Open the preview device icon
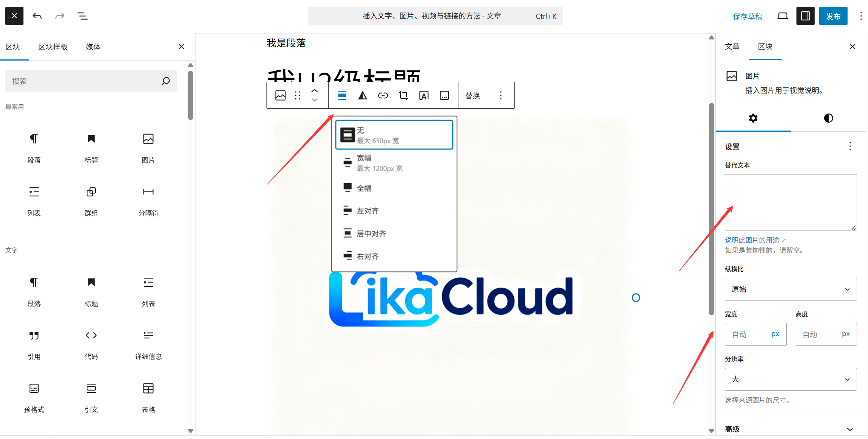This screenshot has height=439, width=868. [x=782, y=16]
